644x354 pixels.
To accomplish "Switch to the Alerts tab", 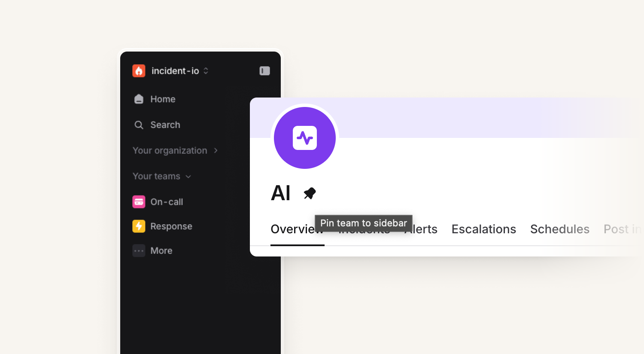I will [x=421, y=229].
